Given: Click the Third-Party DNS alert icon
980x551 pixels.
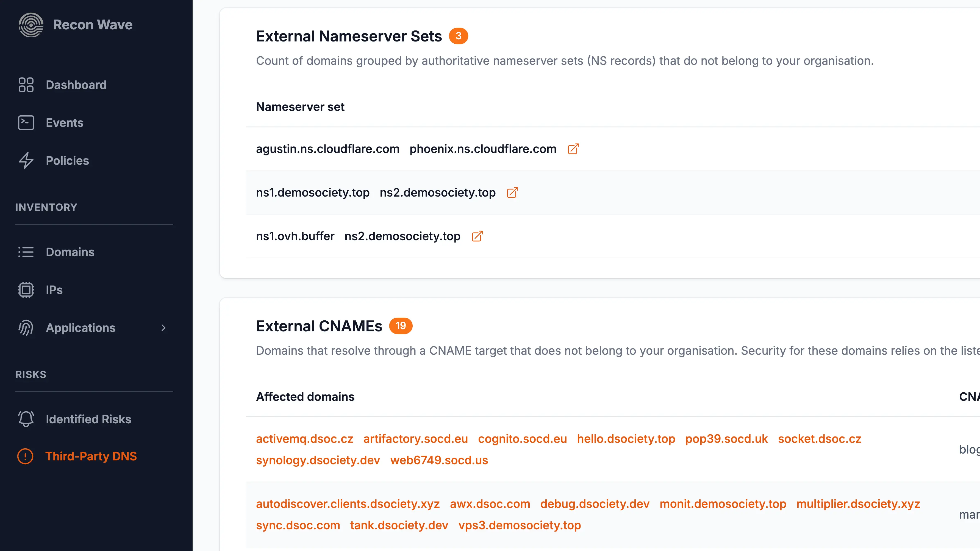Looking at the screenshot, I should [x=26, y=456].
